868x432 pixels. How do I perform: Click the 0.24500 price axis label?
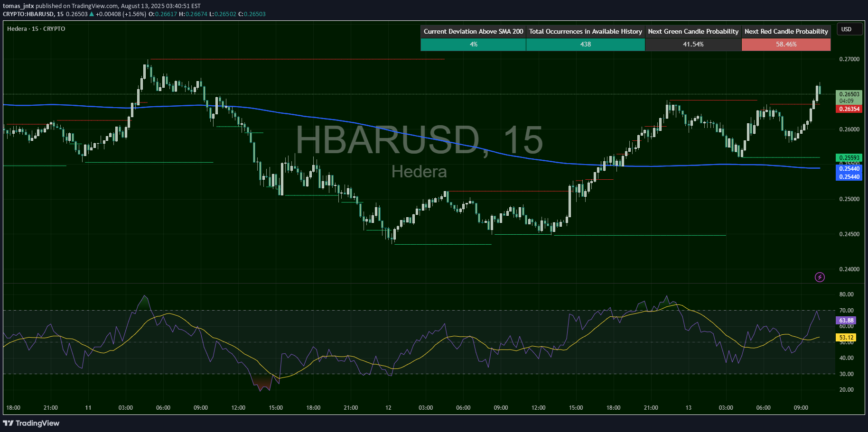click(x=849, y=234)
